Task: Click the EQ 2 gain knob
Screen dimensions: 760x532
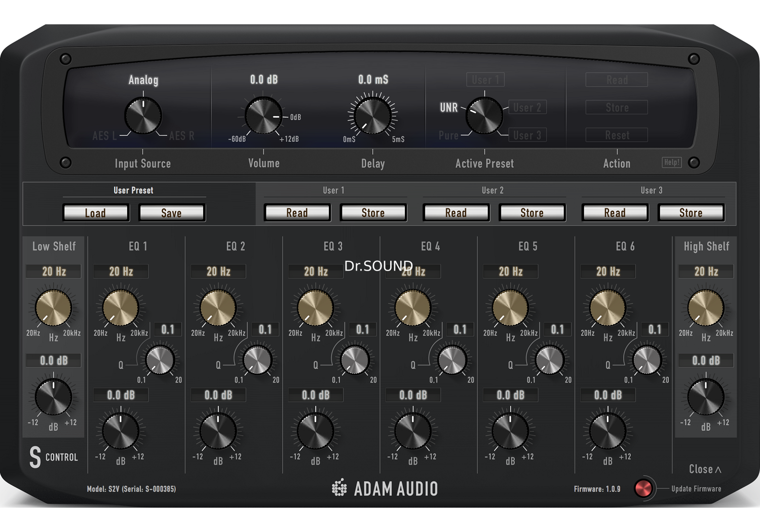Action: coord(218,431)
